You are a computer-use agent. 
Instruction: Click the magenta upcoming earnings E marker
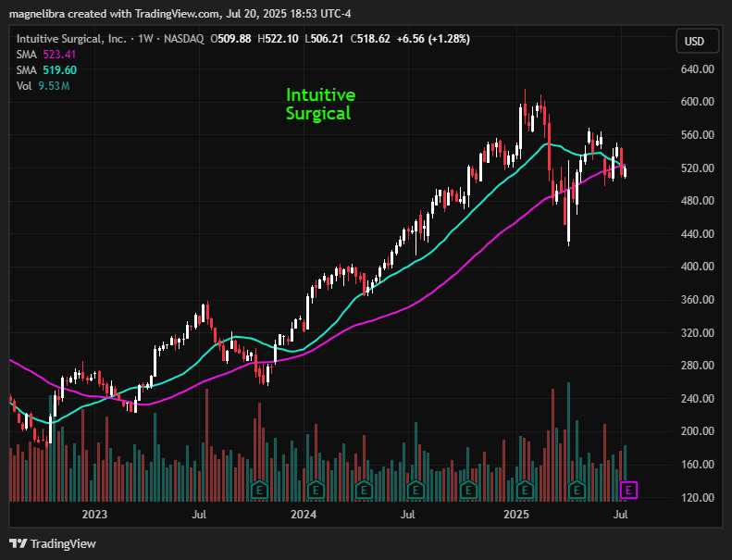point(628,490)
